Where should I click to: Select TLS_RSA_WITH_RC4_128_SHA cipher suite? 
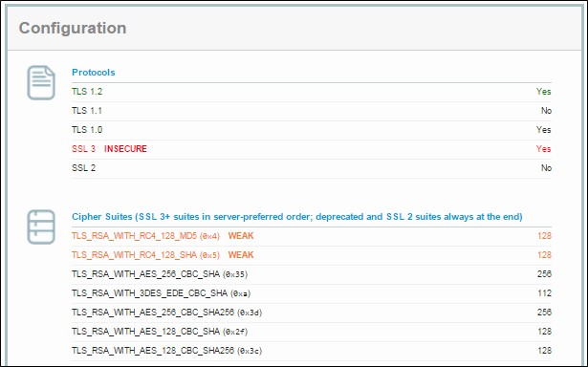[x=145, y=255]
